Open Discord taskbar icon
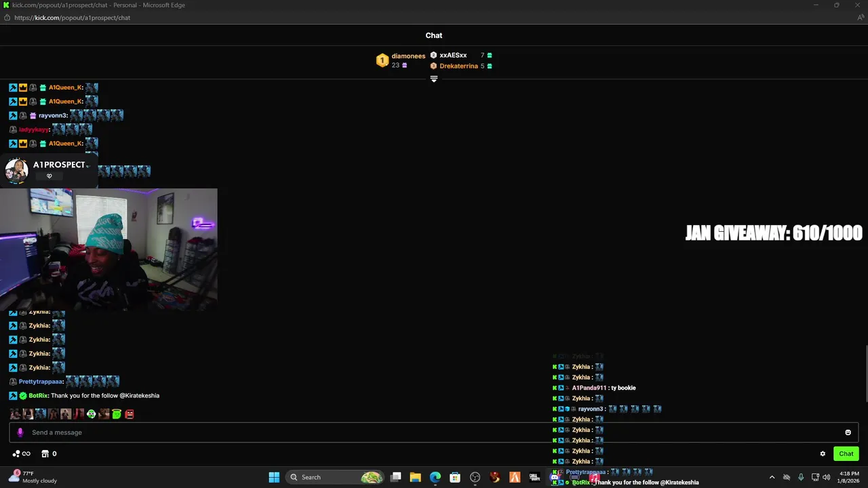Viewport: 868px width, 488px height. (x=554, y=477)
